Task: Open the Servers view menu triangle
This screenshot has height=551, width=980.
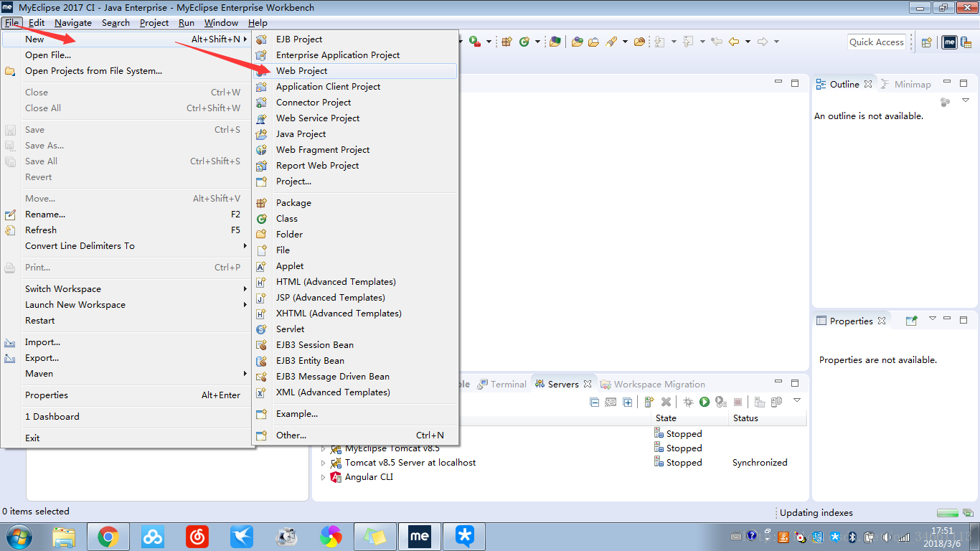Action: point(797,400)
